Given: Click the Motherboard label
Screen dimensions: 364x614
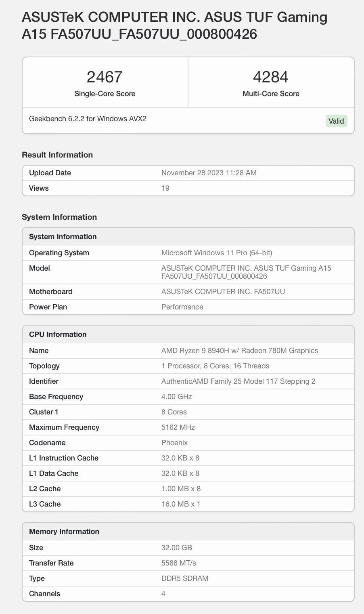Looking at the screenshot, I should coord(51,292).
